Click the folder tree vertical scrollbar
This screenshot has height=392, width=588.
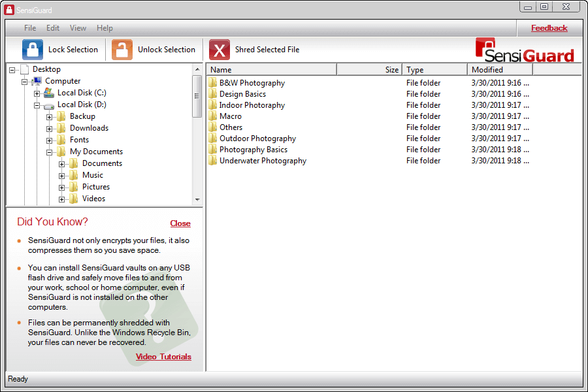pos(197,95)
